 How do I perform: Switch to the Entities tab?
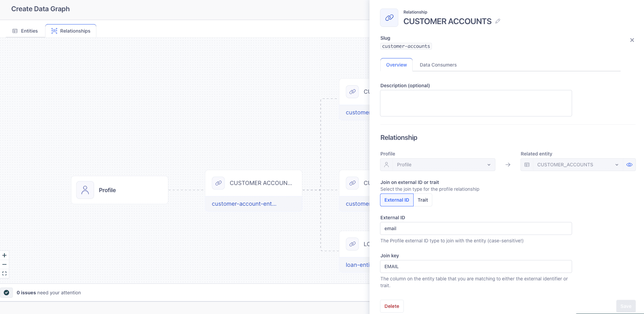click(25, 31)
